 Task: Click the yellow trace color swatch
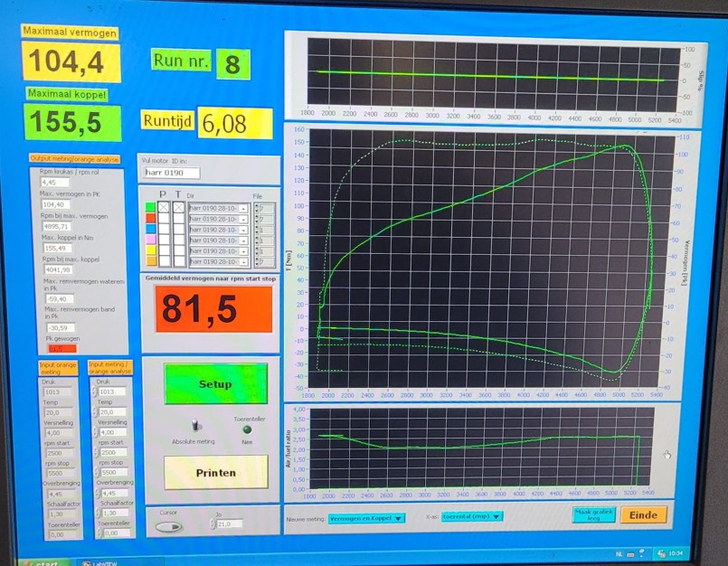pyautogui.click(x=150, y=250)
